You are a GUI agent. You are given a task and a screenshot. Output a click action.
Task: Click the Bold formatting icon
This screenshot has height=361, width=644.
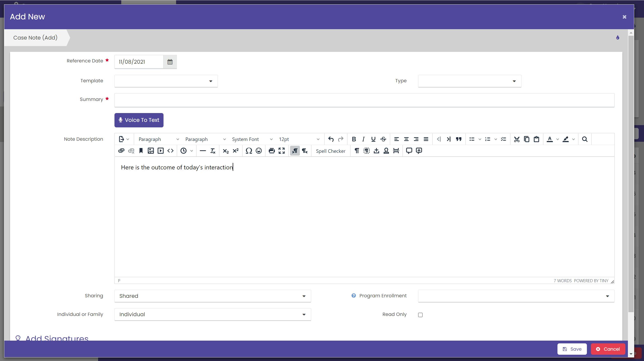tap(354, 139)
